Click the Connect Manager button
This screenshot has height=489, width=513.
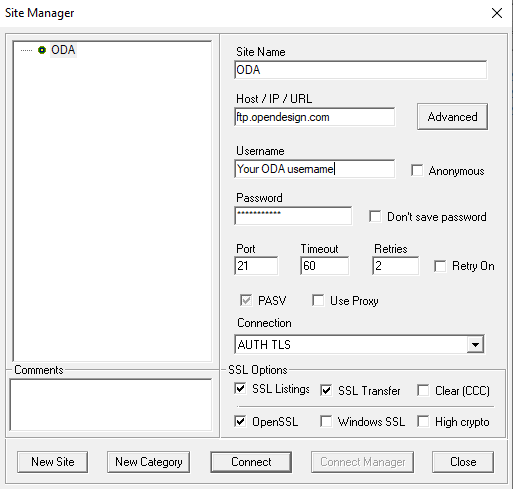tap(362, 462)
